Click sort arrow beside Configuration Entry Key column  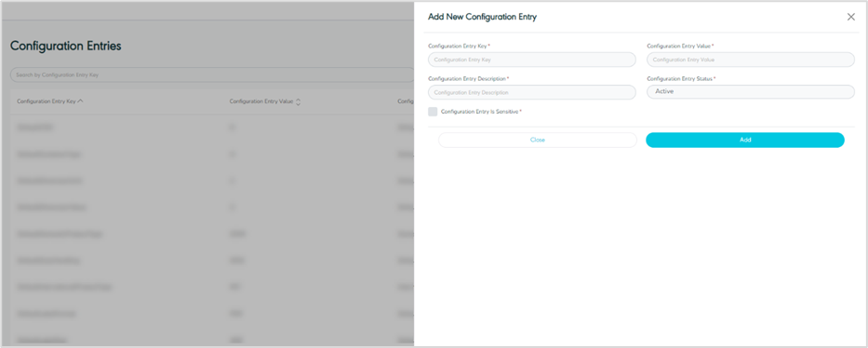(80, 101)
